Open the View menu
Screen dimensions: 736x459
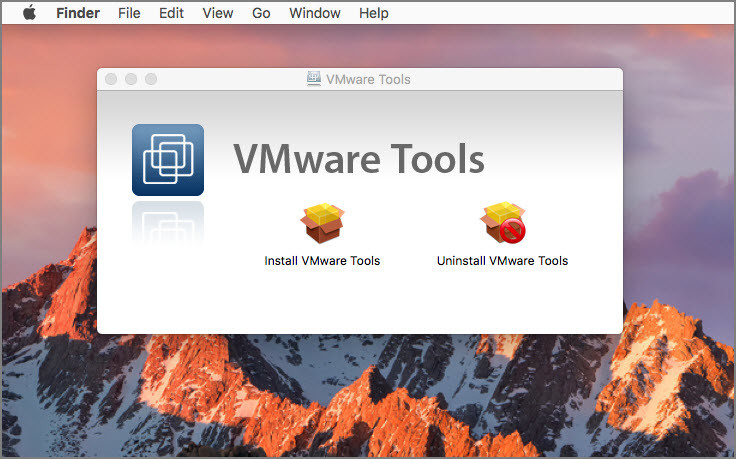(x=218, y=13)
